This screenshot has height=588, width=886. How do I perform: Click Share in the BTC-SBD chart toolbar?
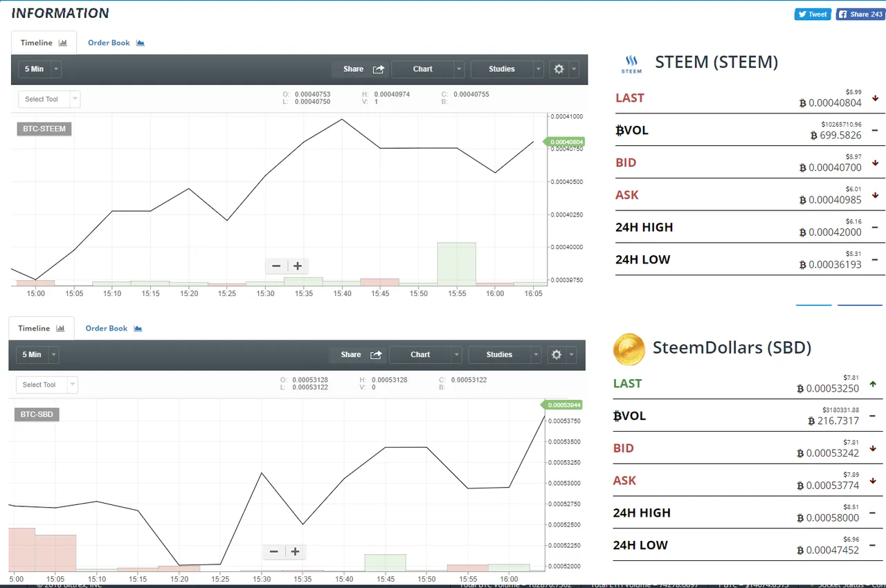point(360,355)
